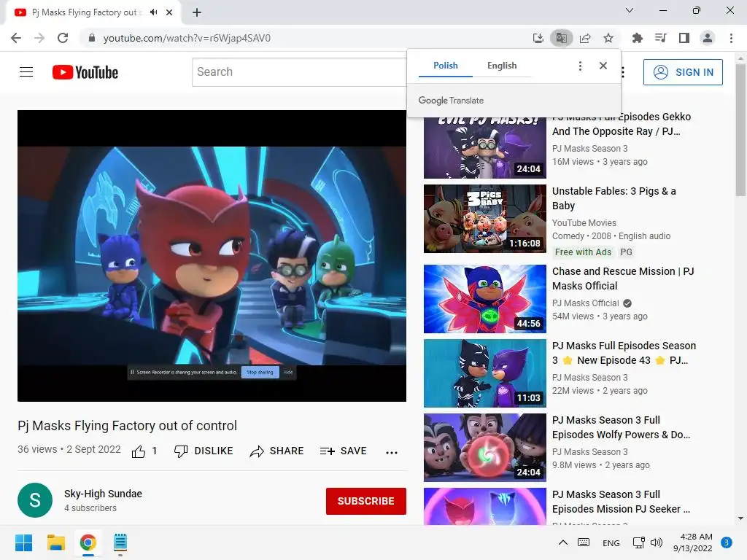Click the page scrollbar thumb
Screen dimensions: 747x560
tap(740, 130)
